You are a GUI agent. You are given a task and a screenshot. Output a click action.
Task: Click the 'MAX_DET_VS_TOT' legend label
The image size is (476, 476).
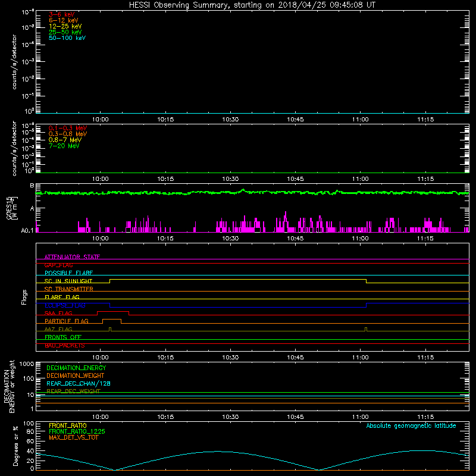click(73, 437)
